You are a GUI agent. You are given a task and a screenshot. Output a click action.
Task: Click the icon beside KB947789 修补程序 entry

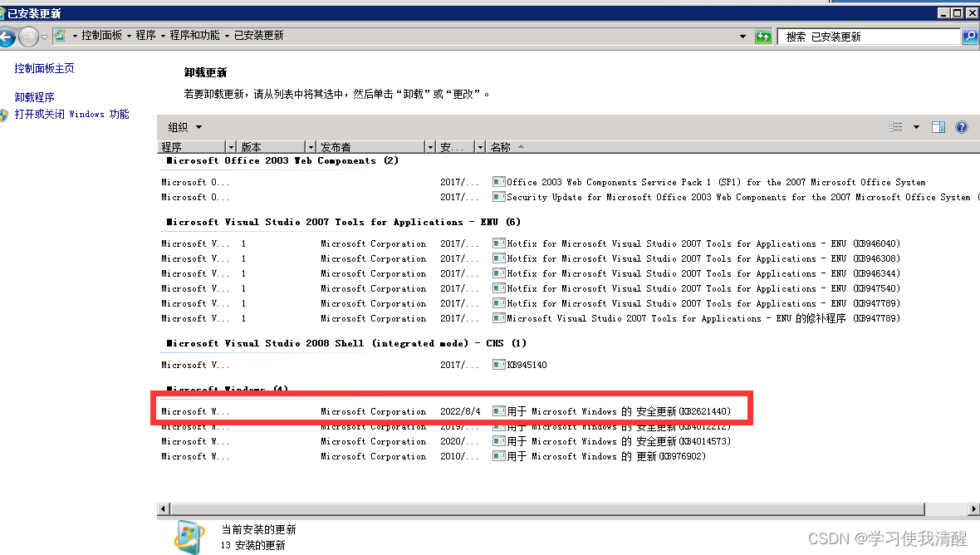498,318
